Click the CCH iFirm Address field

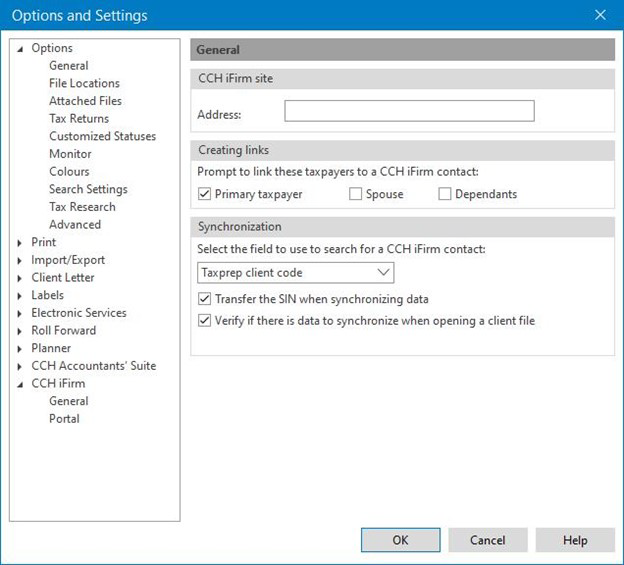point(409,111)
